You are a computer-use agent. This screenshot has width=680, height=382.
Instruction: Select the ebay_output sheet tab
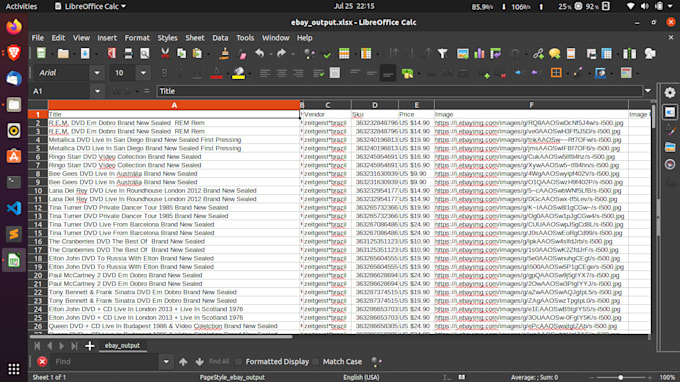pyautogui.click(x=122, y=346)
